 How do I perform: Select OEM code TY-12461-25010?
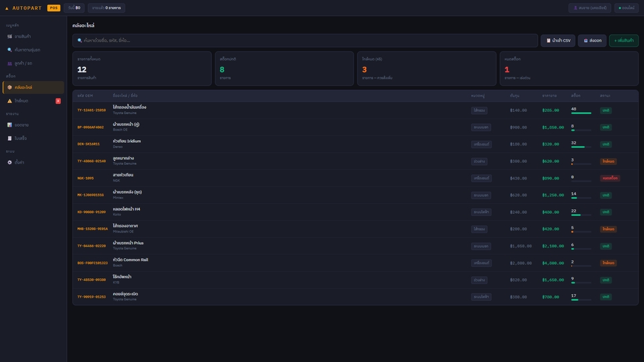coord(92,111)
